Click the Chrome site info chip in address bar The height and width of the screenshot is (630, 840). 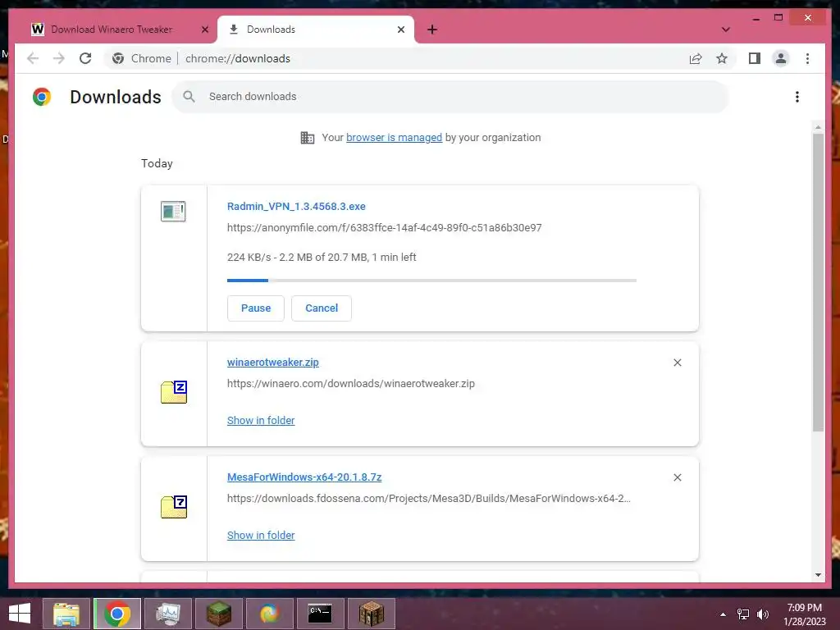click(x=141, y=58)
